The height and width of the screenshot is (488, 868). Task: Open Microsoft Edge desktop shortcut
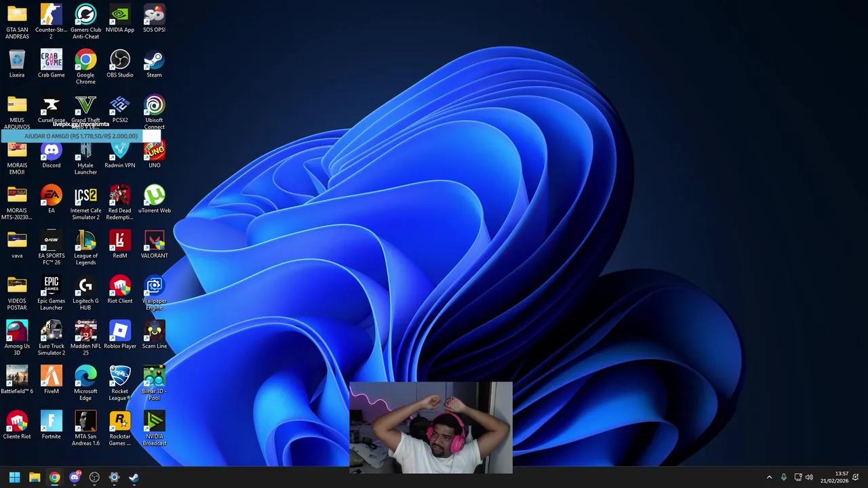tap(85, 384)
